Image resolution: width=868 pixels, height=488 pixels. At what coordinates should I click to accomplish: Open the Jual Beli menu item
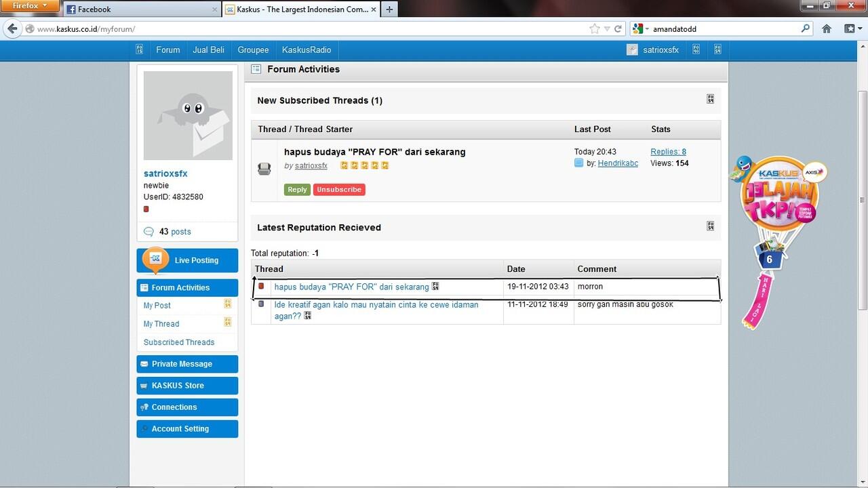point(208,49)
